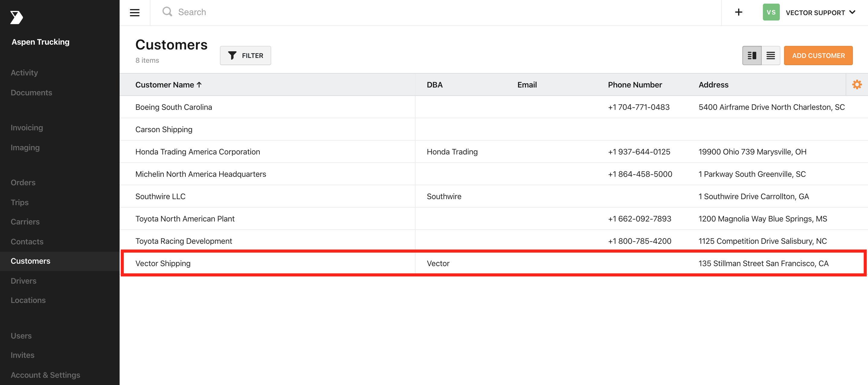The height and width of the screenshot is (385, 868).
Task: Click address 135 Stillman Street San Francisco
Action: click(763, 263)
